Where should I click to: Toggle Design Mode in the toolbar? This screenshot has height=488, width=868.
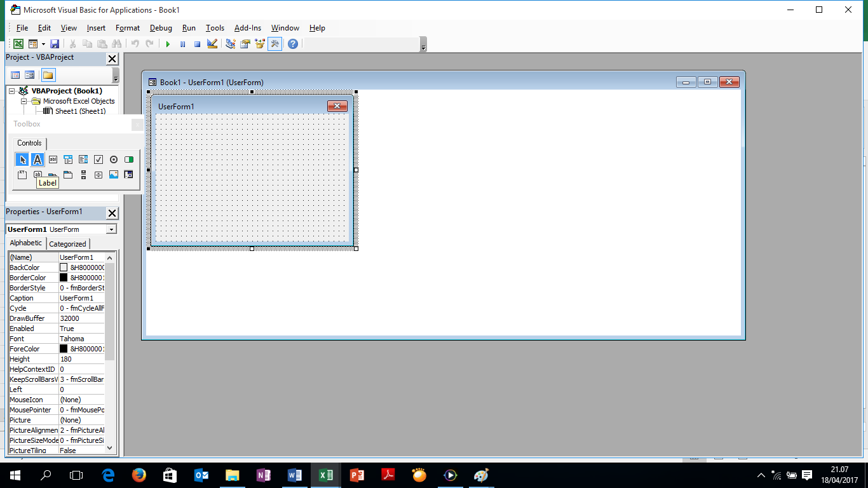point(212,44)
